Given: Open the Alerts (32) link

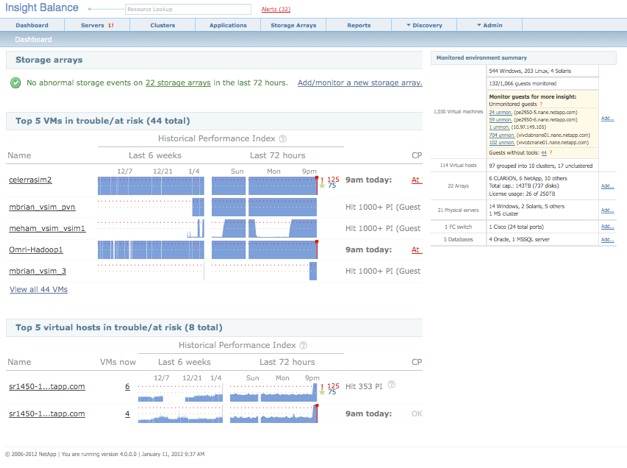Looking at the screenshot, I should point(276,9).
